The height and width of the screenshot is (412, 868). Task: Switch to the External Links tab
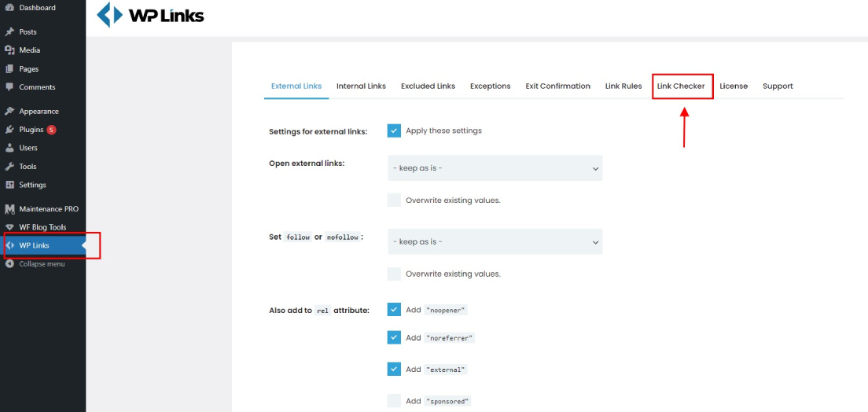click(296, 86)
